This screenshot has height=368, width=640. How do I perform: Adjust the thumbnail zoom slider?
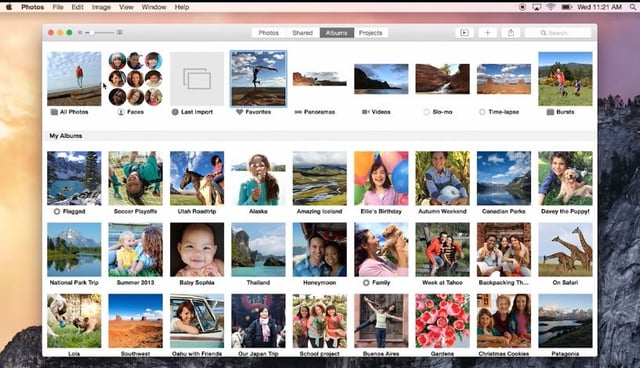(x=100, y=32)
